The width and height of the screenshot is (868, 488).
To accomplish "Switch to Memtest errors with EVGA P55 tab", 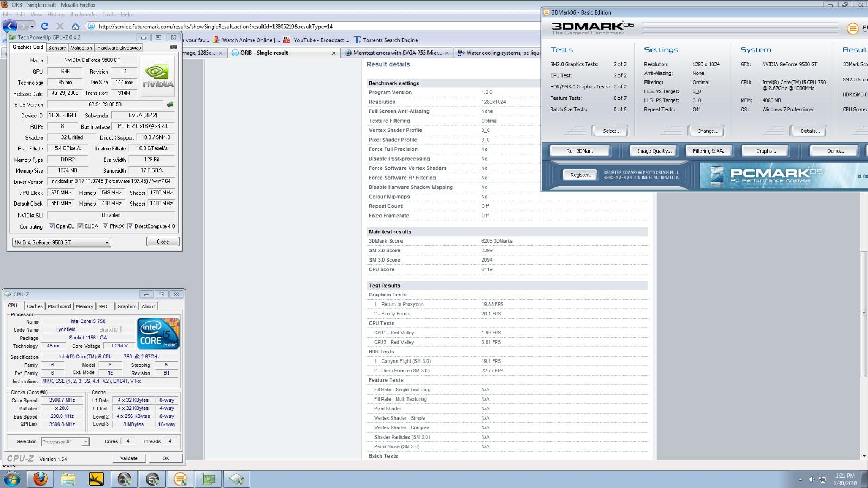I will pyautogui.click(x=397, y=53).
